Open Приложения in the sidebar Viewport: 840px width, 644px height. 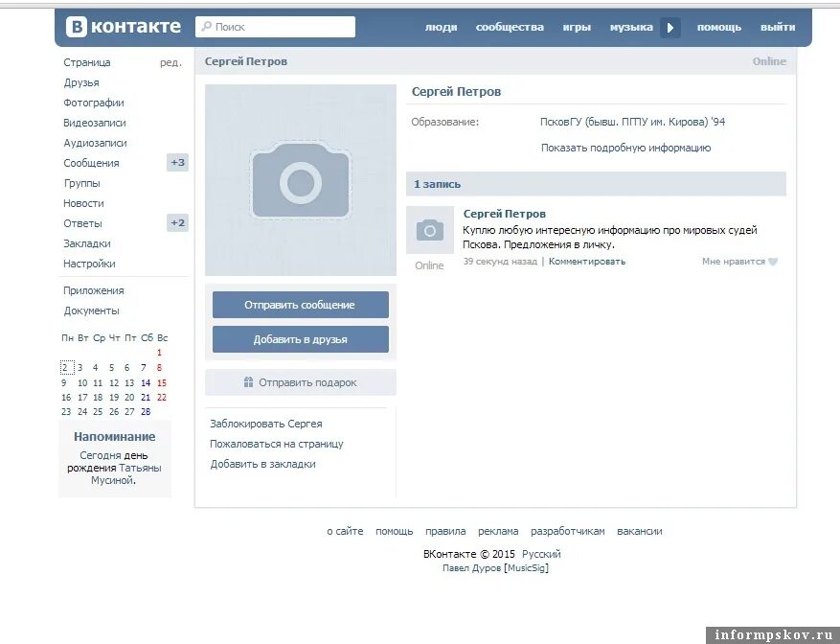click(93, 290)
